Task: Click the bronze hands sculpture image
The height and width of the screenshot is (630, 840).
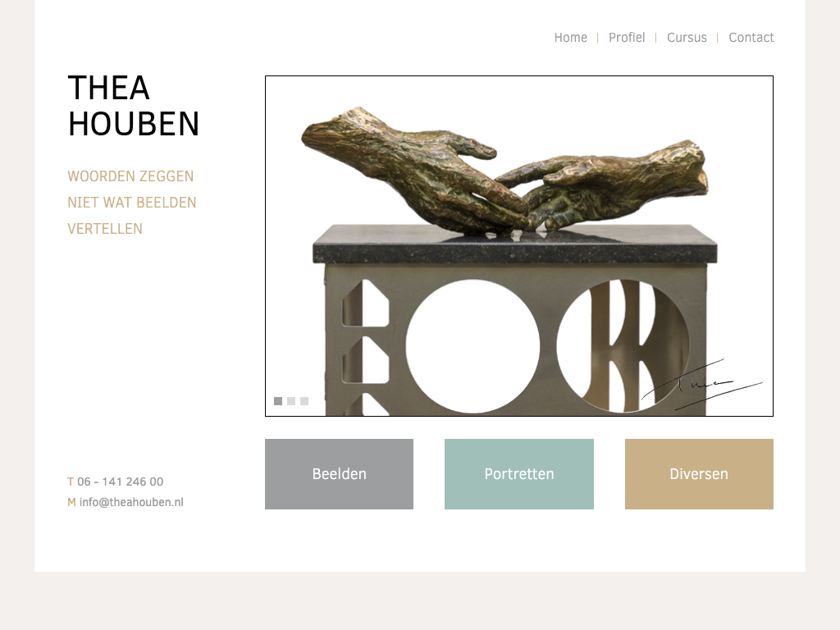Action: 504,171
